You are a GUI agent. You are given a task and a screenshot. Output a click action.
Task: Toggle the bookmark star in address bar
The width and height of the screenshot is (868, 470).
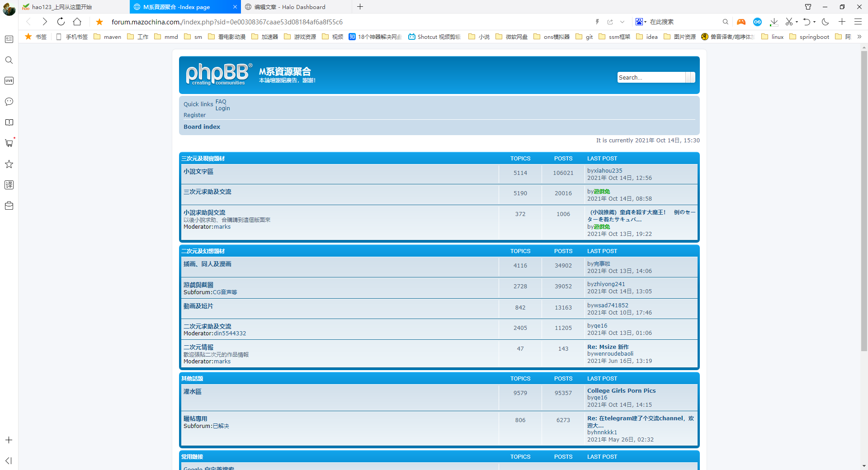[99, 22]
